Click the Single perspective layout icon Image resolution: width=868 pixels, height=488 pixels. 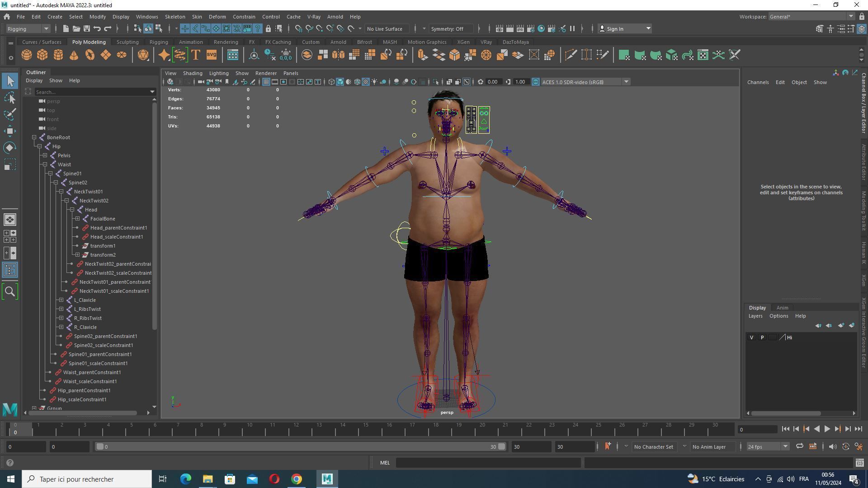coord(10,220)
